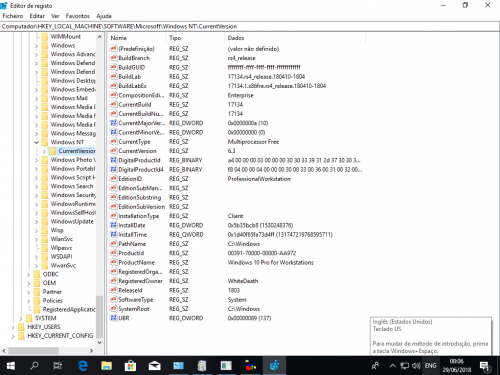
Task: Click the ProductName string value icon
Action: (114, 263)
